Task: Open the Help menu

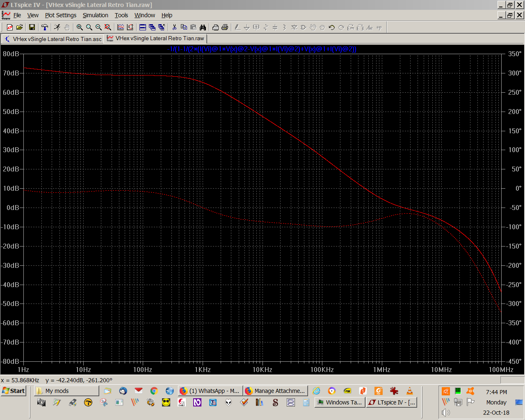Action: tap(167, 15)
